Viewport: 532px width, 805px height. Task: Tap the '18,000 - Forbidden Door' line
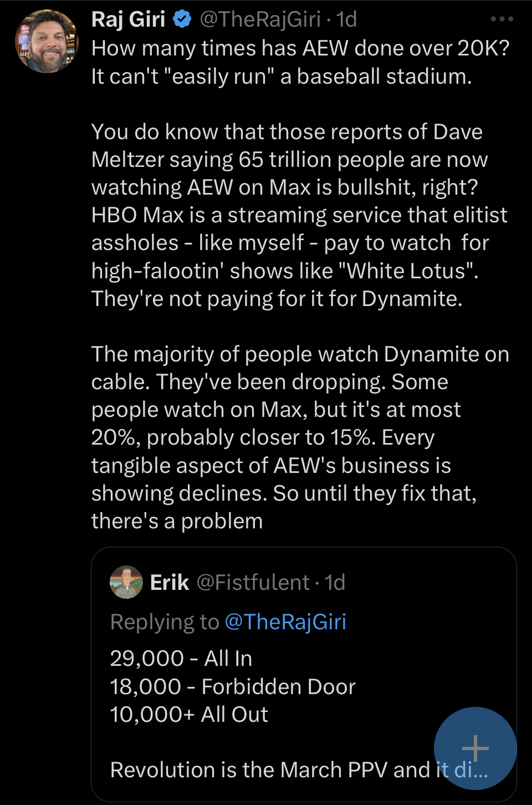pos(233,687)
